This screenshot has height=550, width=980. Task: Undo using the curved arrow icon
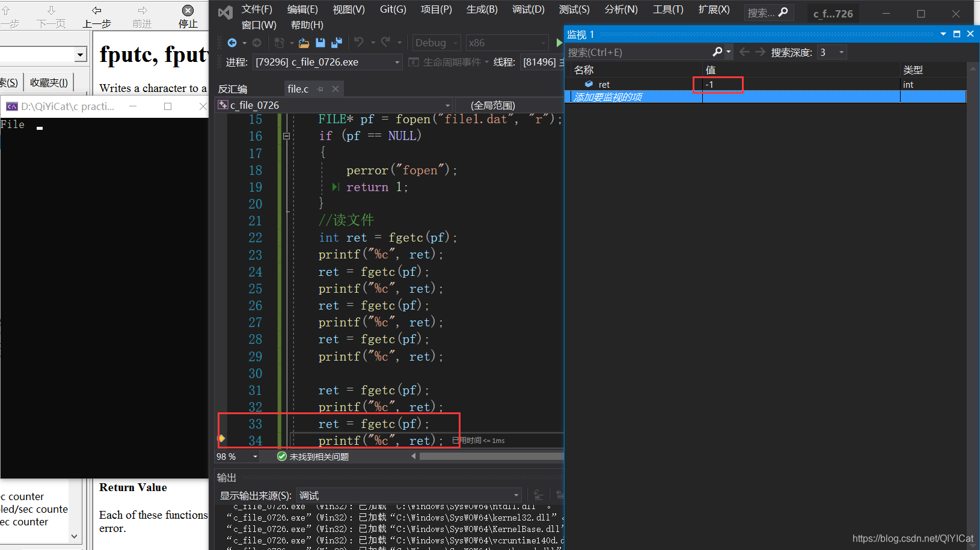click(359, 42)
